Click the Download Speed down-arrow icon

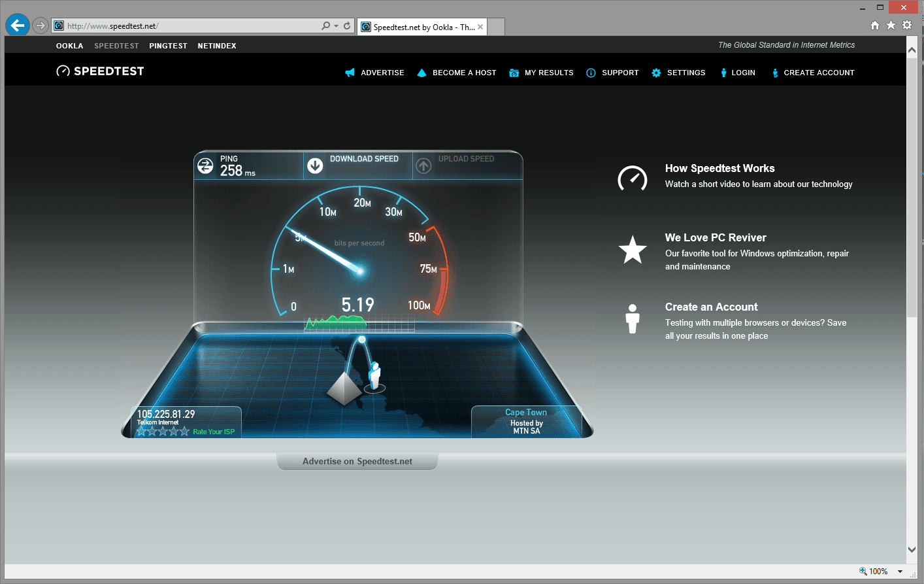(x=315, y=166)
